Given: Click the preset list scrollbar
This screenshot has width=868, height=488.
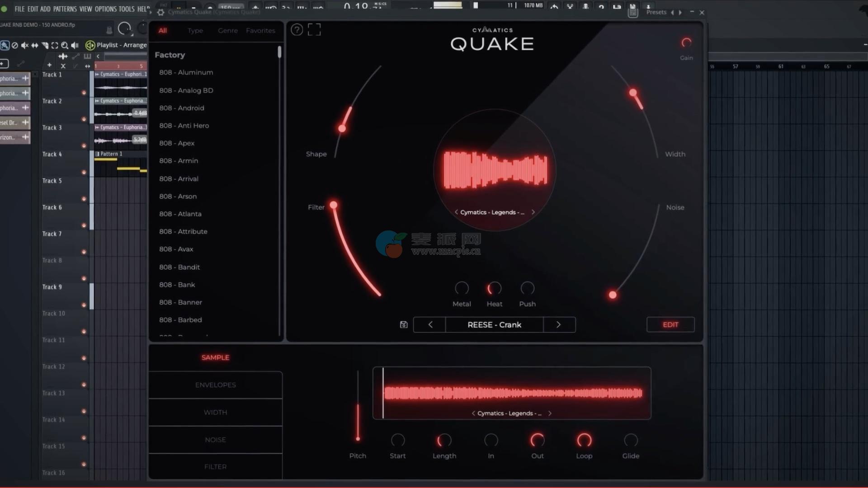Looking at the screenshot, I should click(x=279, y=52).
